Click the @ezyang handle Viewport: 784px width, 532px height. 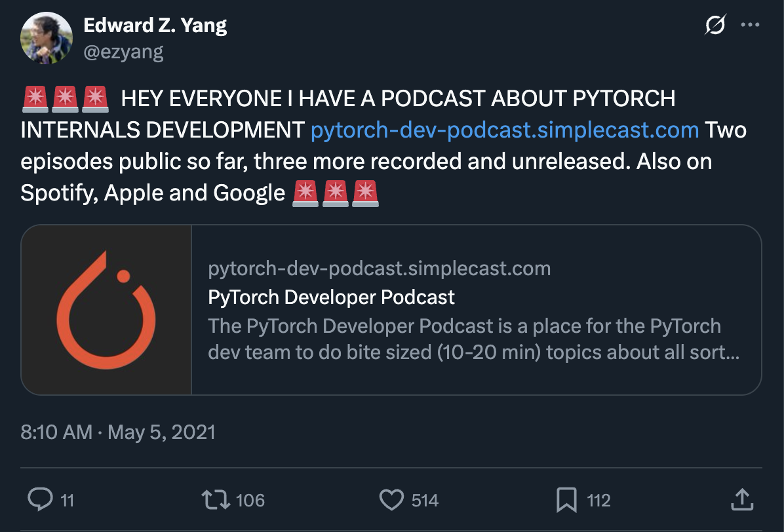[x=123, y=52]
